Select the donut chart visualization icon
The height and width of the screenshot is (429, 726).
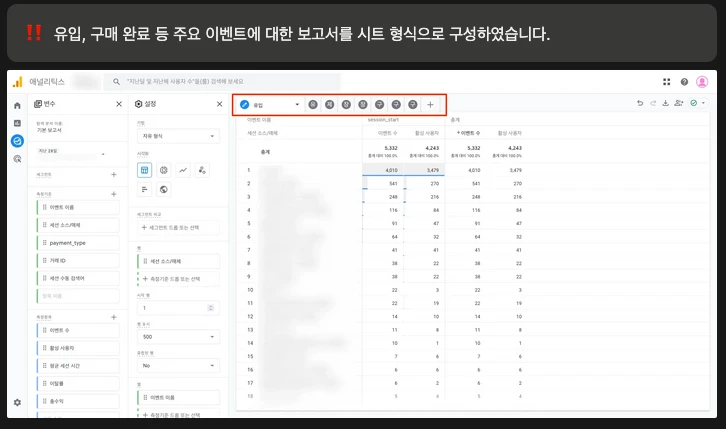point(163,170)
